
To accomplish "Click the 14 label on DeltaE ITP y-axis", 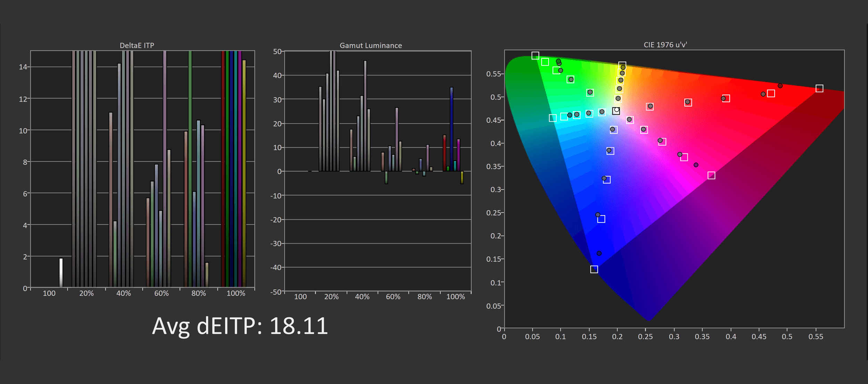I will [23, 67].
